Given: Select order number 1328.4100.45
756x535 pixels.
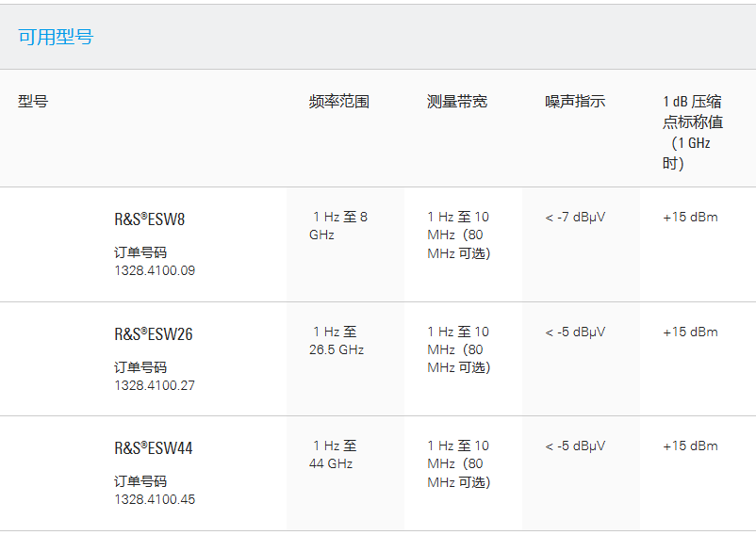Looking at the screenshot, I should point(155,499).
